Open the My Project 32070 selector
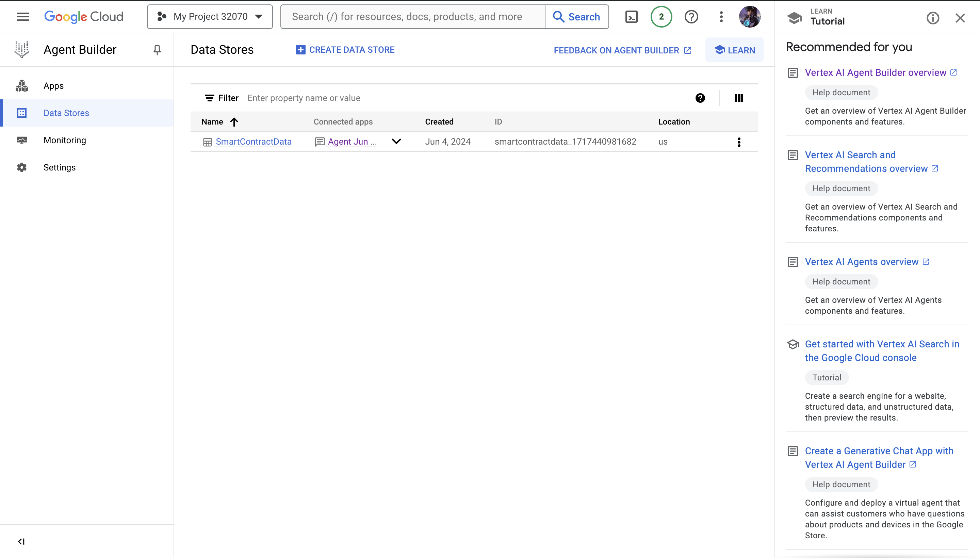Viewport: 980px width, 558px height. click(x=210, y=17)
